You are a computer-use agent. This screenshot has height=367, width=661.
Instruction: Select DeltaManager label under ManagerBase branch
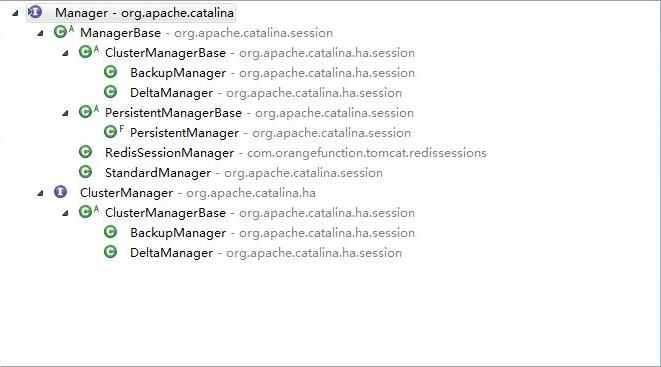[172, 93]
